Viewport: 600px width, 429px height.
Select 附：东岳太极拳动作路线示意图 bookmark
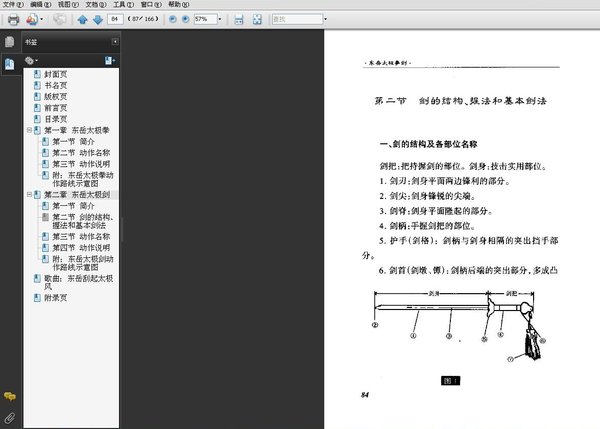(83, 179)
